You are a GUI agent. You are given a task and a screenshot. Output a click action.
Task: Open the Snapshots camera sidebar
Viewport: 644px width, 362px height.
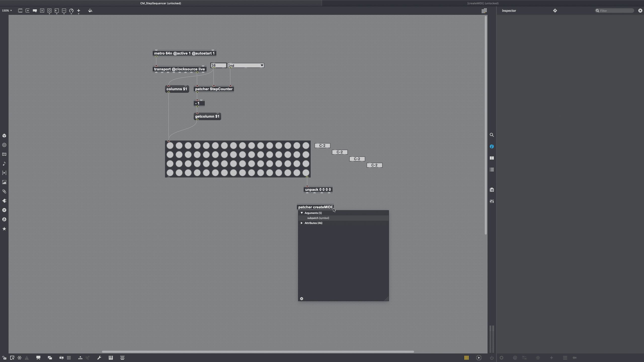click(492, 190)
